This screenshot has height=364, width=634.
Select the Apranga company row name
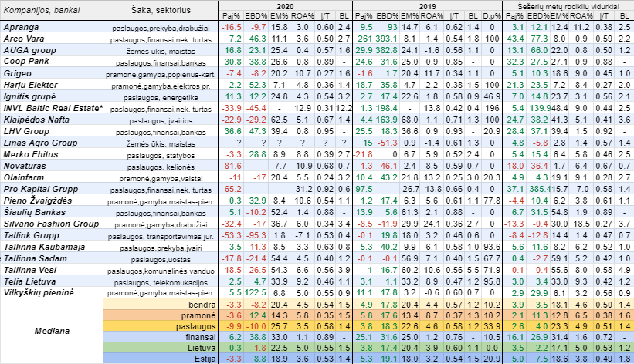[x=21, y=27]
